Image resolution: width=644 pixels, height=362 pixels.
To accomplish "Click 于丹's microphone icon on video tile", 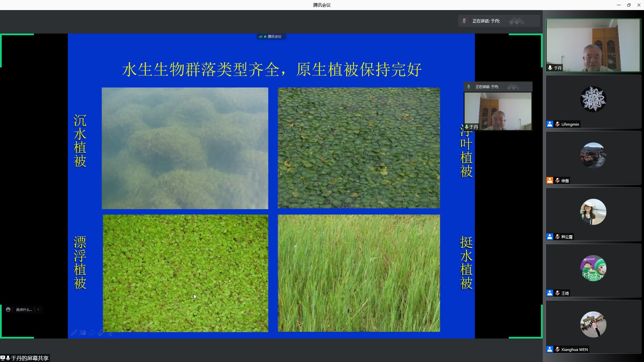I will 550,68.
